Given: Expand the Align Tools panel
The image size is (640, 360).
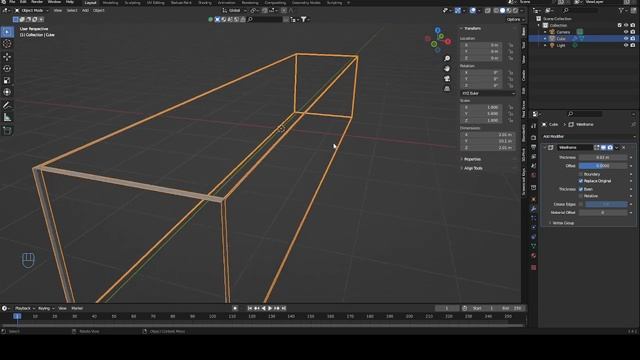Looking at the screenshot, I should pyautogui.click(x=473, y=168).
